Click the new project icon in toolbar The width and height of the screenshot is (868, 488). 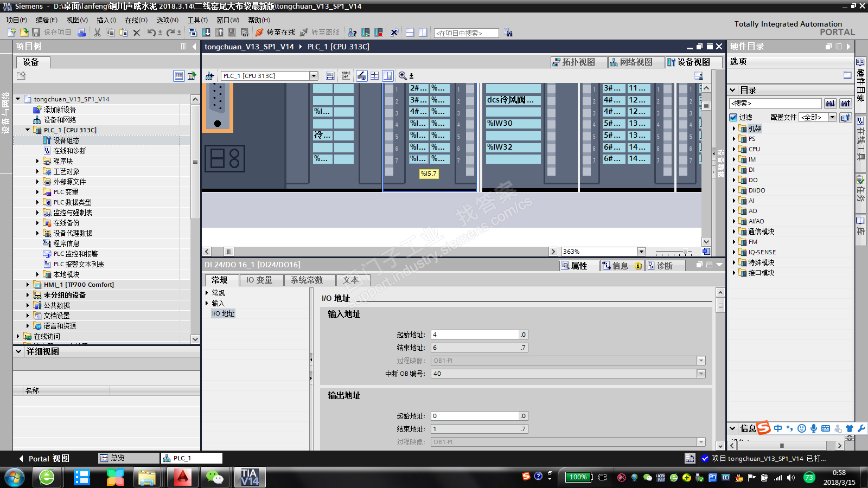(11, 33)
